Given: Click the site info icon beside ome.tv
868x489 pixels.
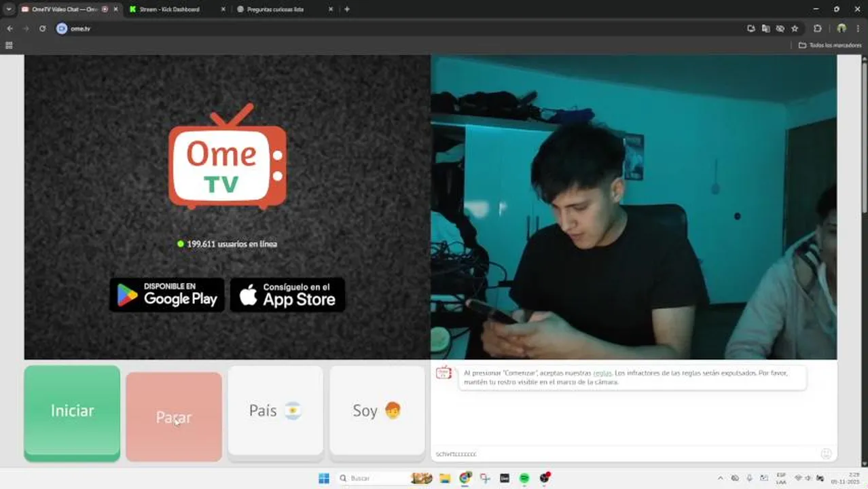Looking at the screenshot, I should (62, 29).
